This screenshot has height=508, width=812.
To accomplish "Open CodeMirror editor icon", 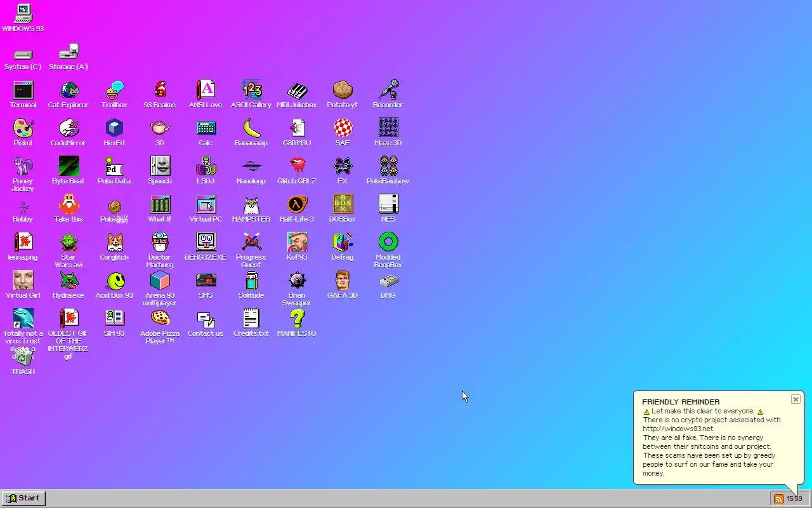I will pyautogui.click(x=69, y=128).
